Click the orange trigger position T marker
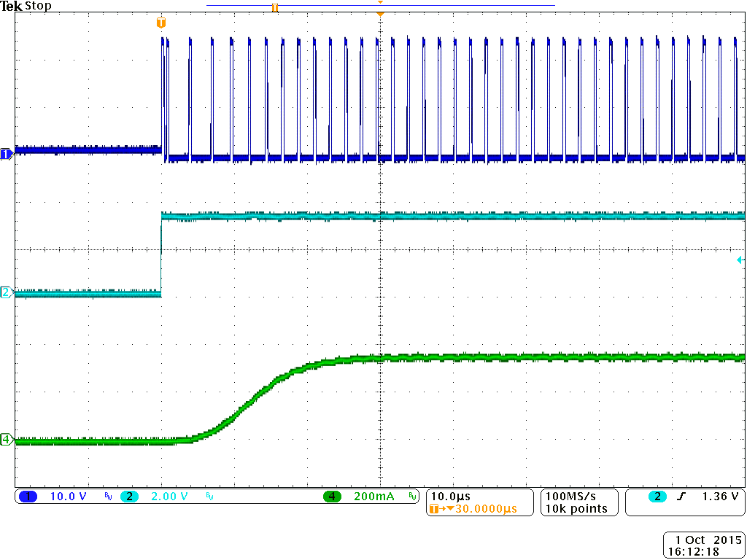This screenshot has height=560, width=747. pos(161,23)
